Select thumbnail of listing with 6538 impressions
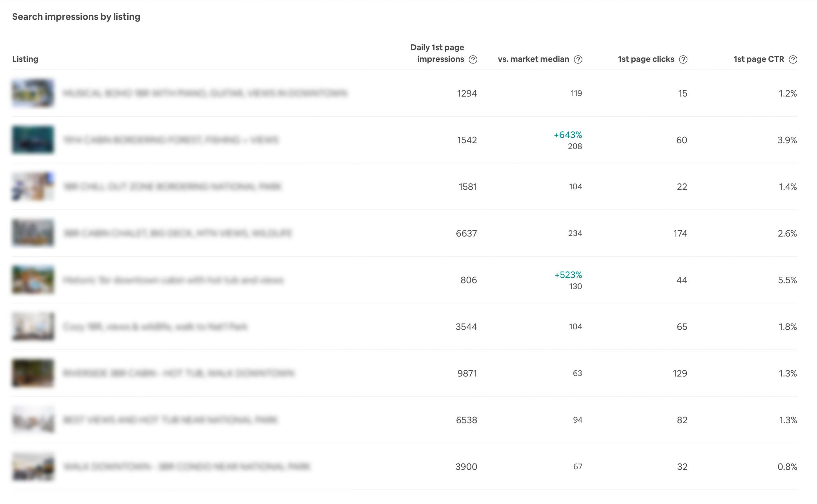This screenshot has height=504, width=817. pyautogui.click(x=33, y=420)
